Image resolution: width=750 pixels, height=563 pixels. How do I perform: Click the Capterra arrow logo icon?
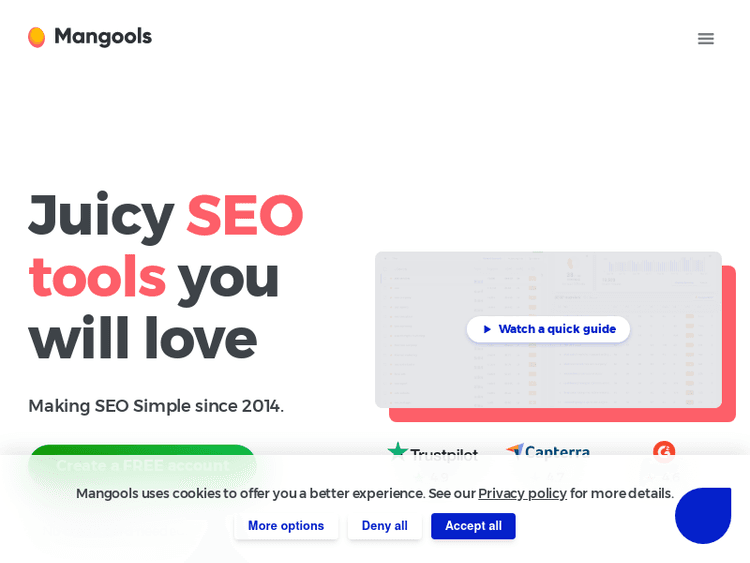tap(515, 450)
